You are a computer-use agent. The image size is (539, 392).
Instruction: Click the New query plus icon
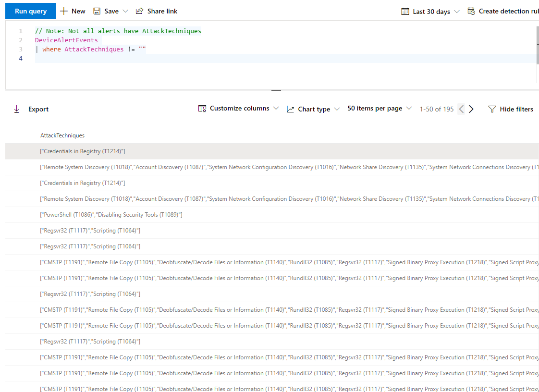[x=64, y=11]
